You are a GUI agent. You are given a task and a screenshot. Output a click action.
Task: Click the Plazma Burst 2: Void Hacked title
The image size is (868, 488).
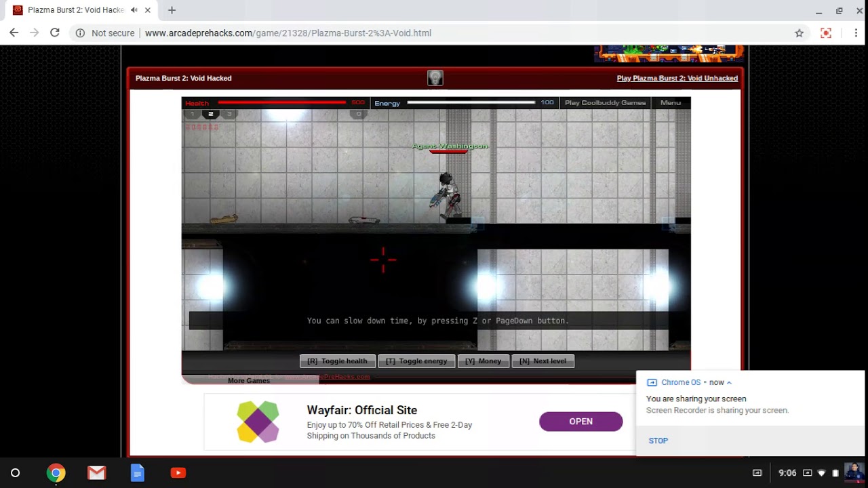183,78
